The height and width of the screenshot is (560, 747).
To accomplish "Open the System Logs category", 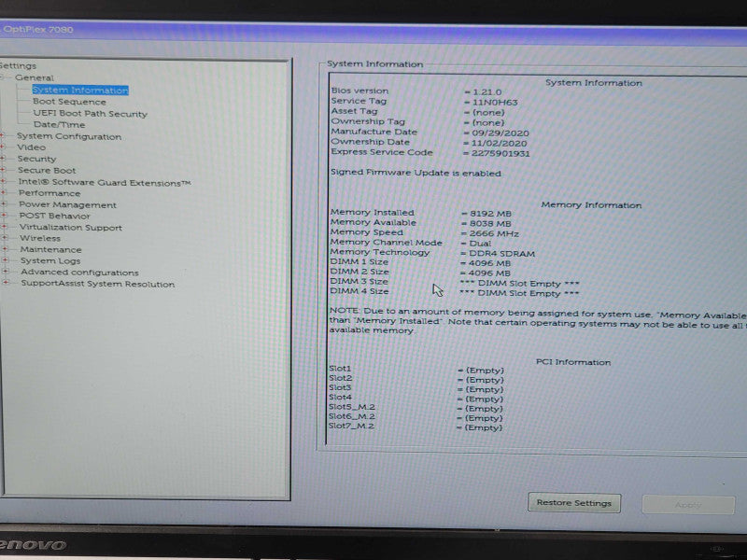I will [x=50, y=261].
